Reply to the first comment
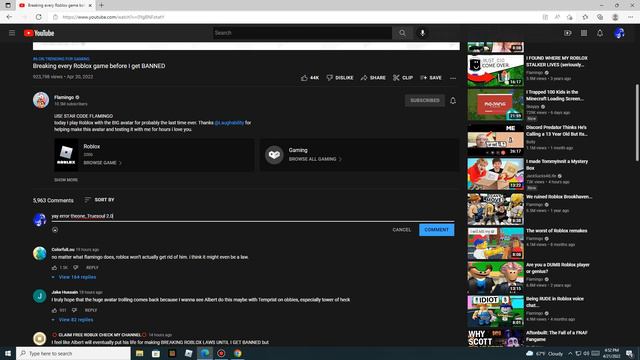The height and width of the screenshot is (360, 640). [x=92, y=268]
